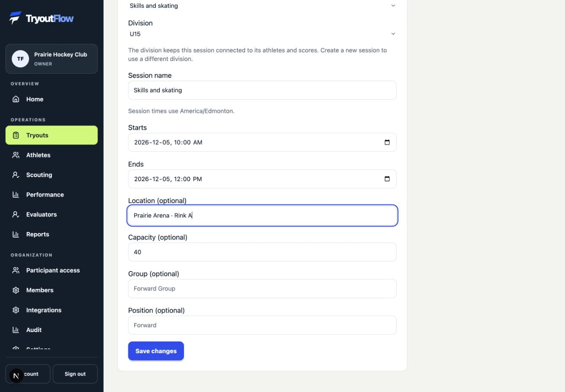Click the Ends date-time field

(x=262, y=179)
